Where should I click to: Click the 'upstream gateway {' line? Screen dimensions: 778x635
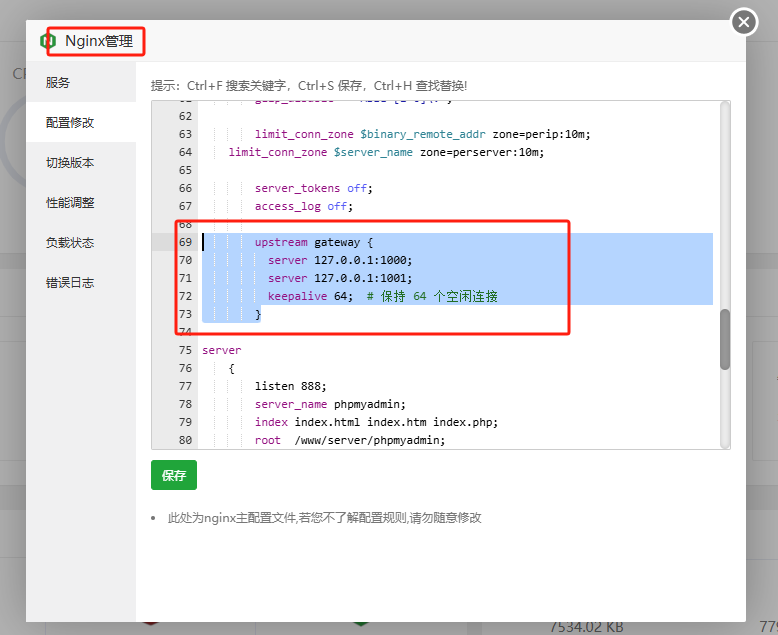(314, 242)
